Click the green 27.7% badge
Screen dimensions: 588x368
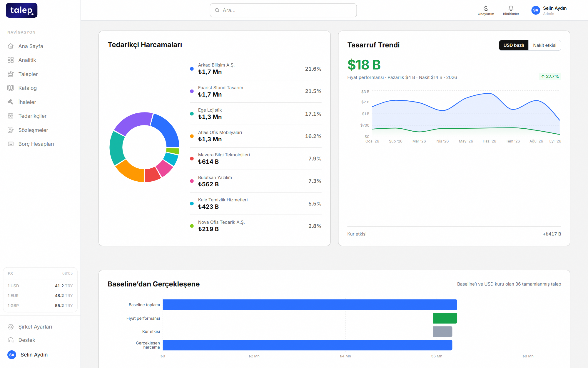click(550, 77)
